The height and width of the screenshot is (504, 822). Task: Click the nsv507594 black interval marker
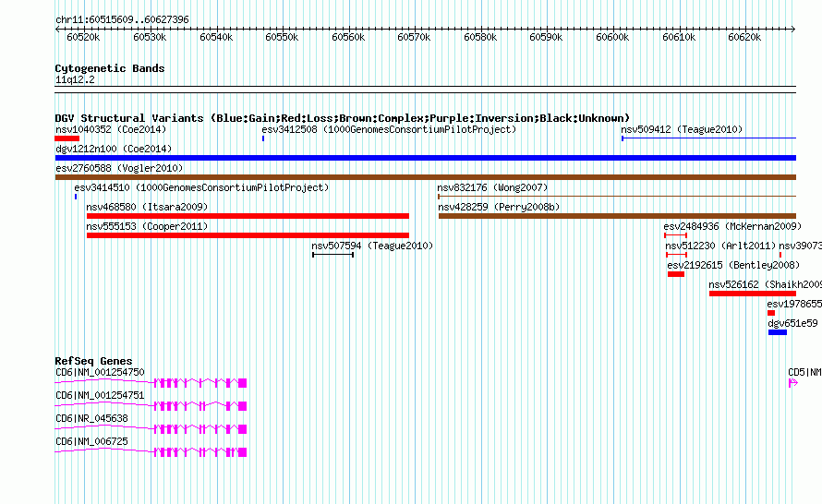tap(332, 255)
